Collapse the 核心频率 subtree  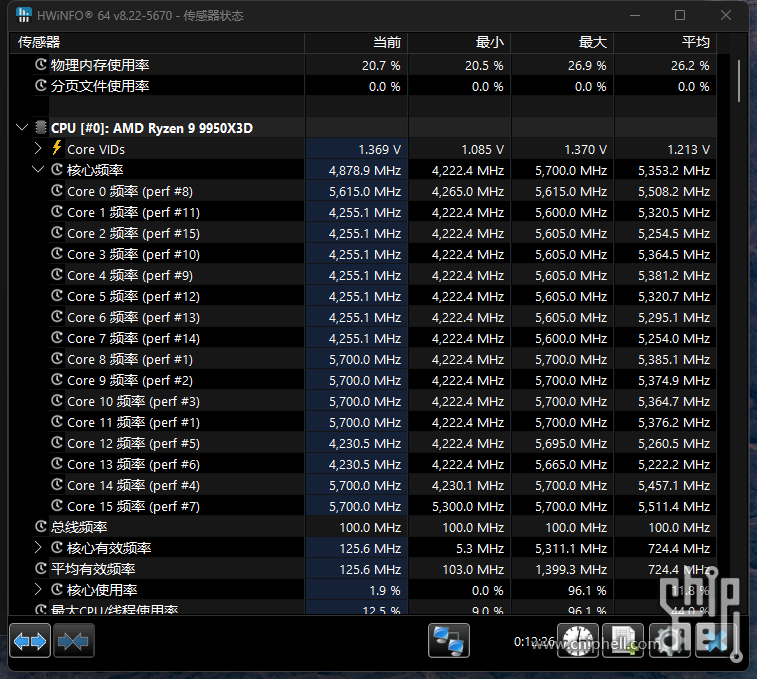pyautogui.click(x=38, y=170)
